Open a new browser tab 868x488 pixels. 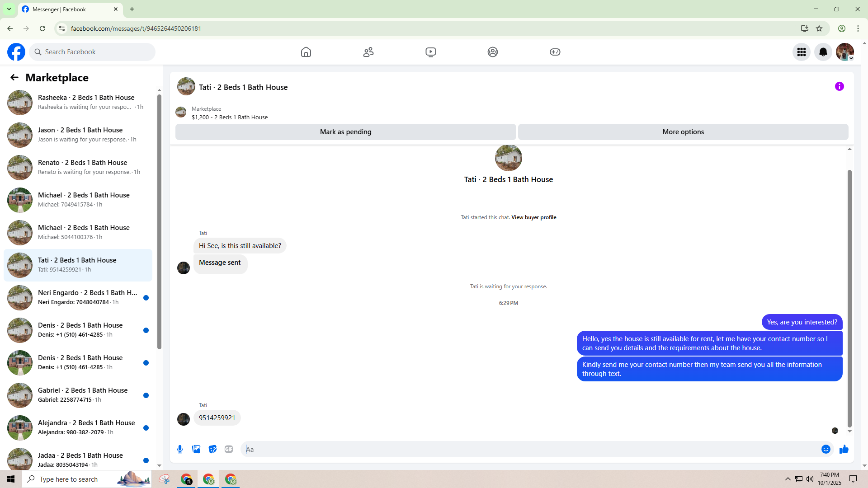coord(132,9)
